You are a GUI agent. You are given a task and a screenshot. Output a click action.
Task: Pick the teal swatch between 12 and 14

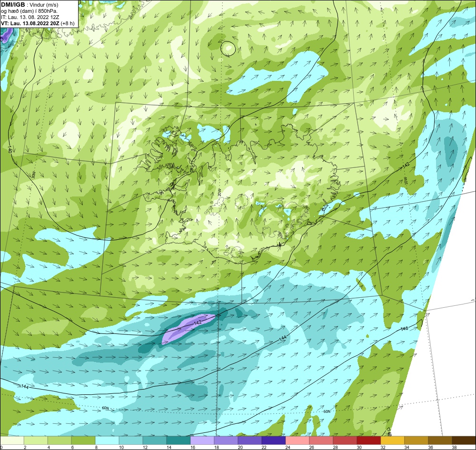click(x=155, y=440)
